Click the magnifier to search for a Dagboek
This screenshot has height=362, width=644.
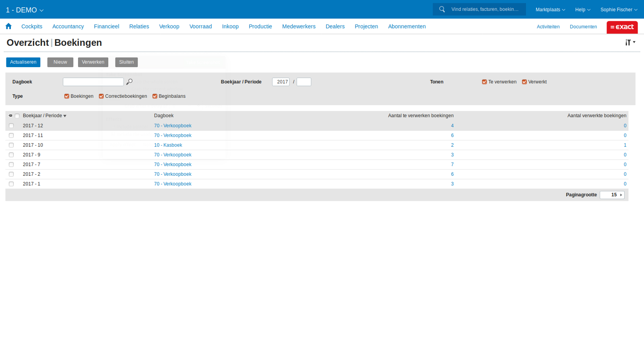[129, 81]
